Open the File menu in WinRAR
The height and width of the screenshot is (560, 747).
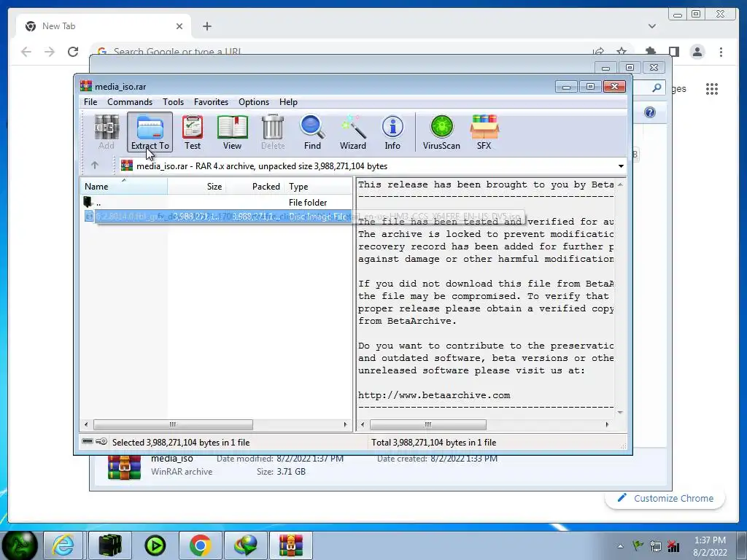(90, 102)
